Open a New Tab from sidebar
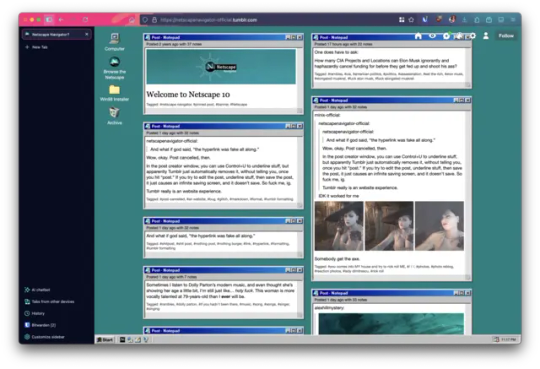540x369 pixels. click(x=37, y=47)
